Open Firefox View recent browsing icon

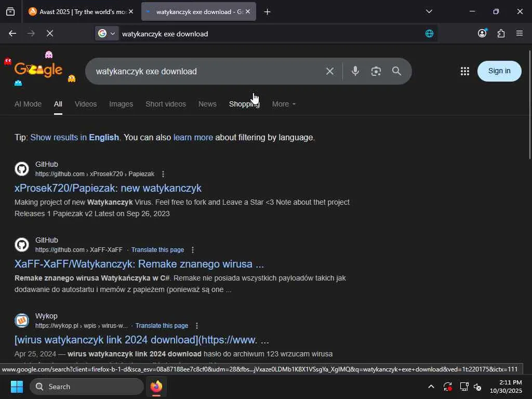(10, 12)
